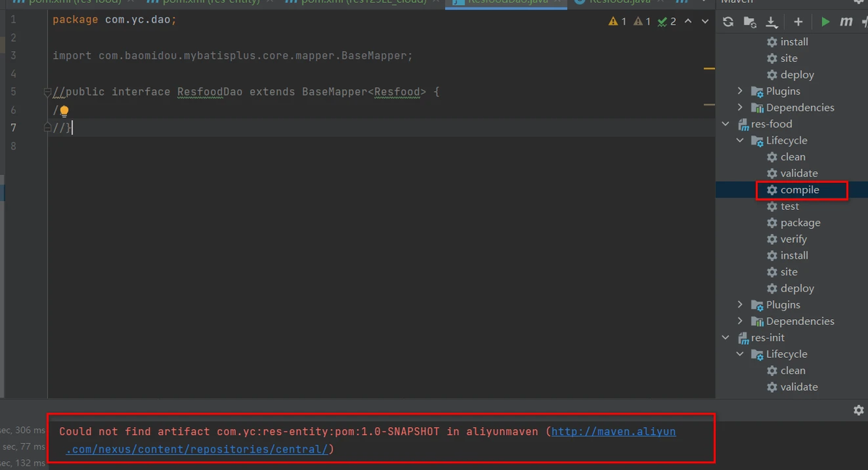
Task: Show the quick-fix light bulb on line 6
Action: coord(64,111)
